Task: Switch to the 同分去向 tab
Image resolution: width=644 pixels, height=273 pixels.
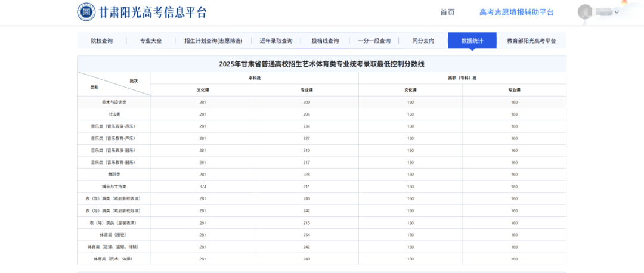Action: tap(423, 41)
